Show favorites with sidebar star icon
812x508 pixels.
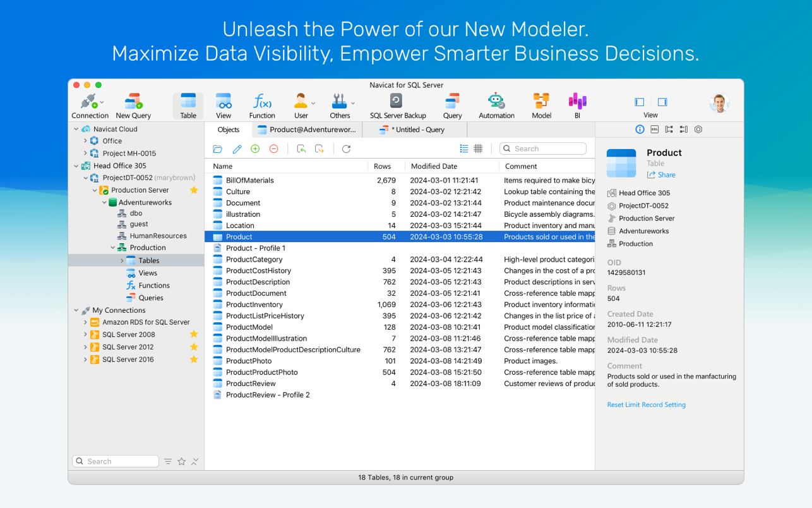click(181, 461)
